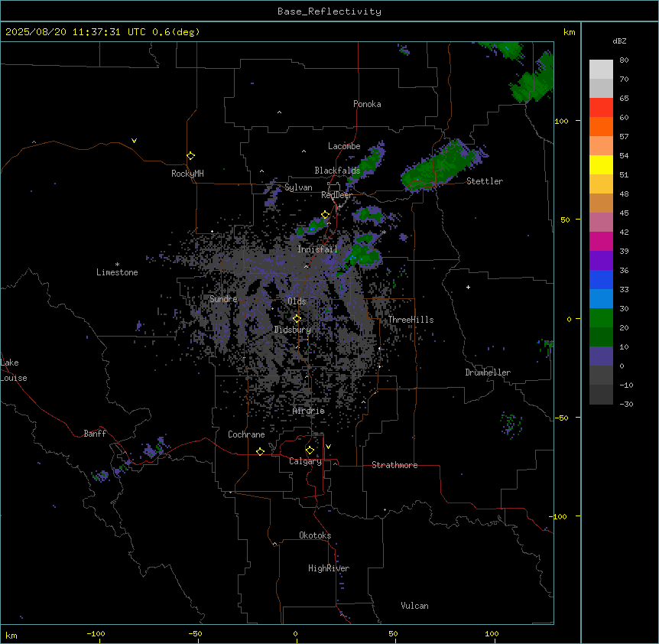The height and width of the screenshot is (644, 659).
Task: Click the -30 legend value
Action: tap(626, 404)
